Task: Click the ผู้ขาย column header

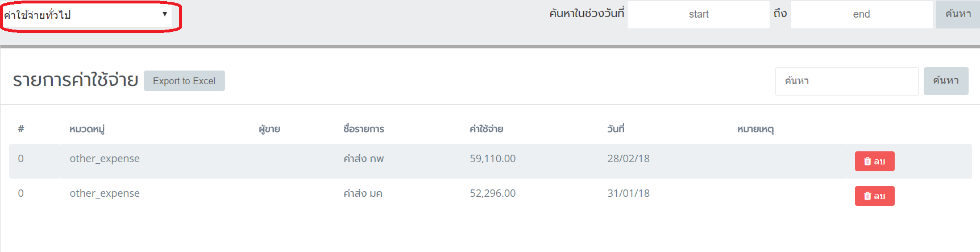Action: 269,129
